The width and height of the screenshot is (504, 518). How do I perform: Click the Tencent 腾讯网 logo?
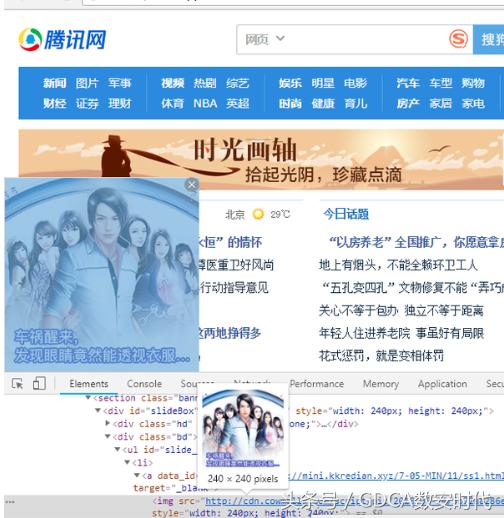62,39
